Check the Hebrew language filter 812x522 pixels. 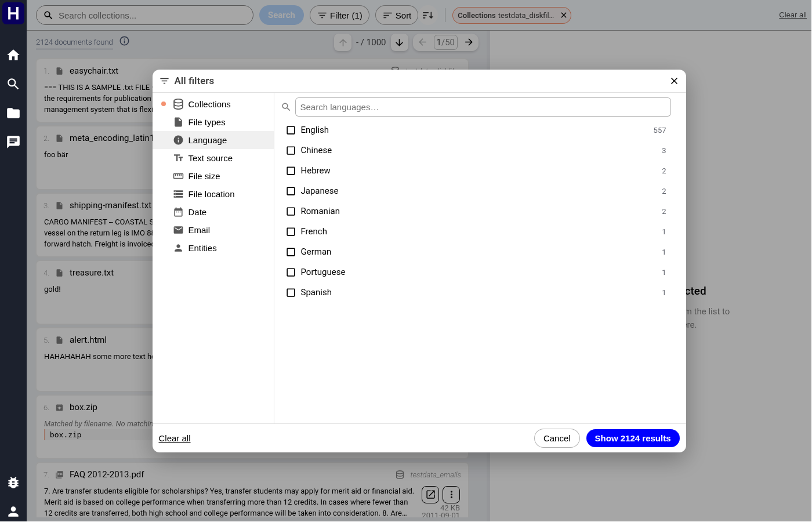coord(291,171)
